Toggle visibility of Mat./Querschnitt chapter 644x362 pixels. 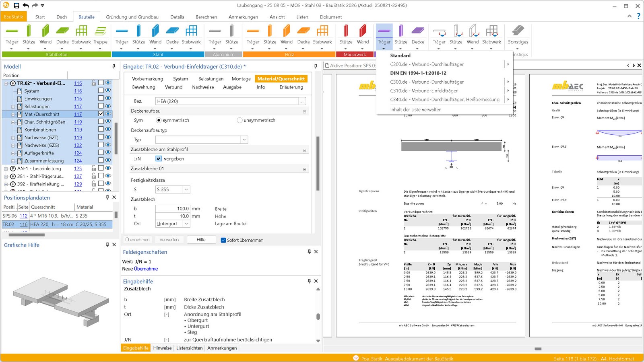pyautogui.click(x=108, y=114)
